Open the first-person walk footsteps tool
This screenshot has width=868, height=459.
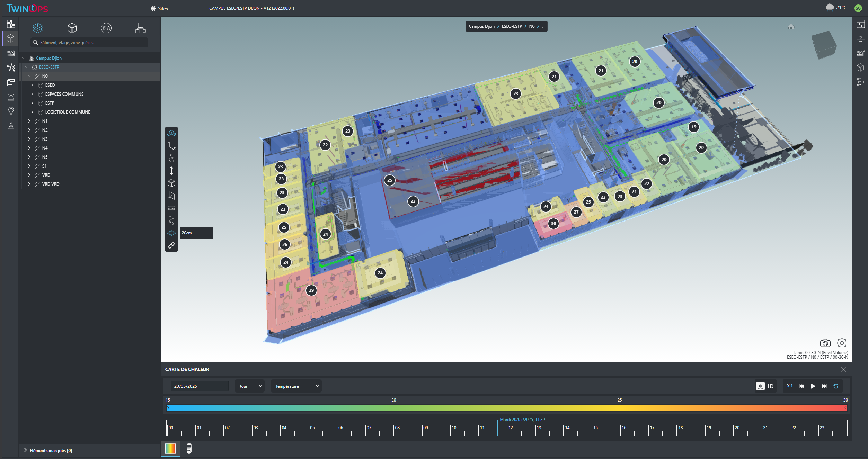click(171, 220)
